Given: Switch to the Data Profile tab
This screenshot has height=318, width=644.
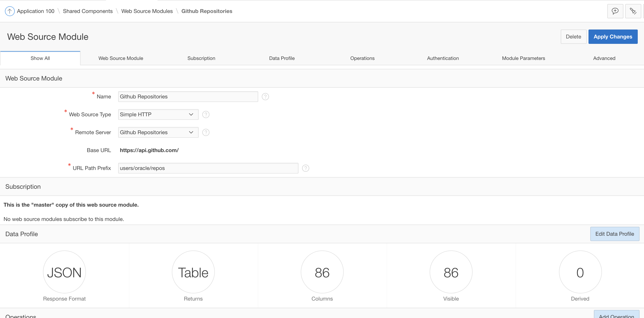Looking at the screenshot, I should click(282, 58).
